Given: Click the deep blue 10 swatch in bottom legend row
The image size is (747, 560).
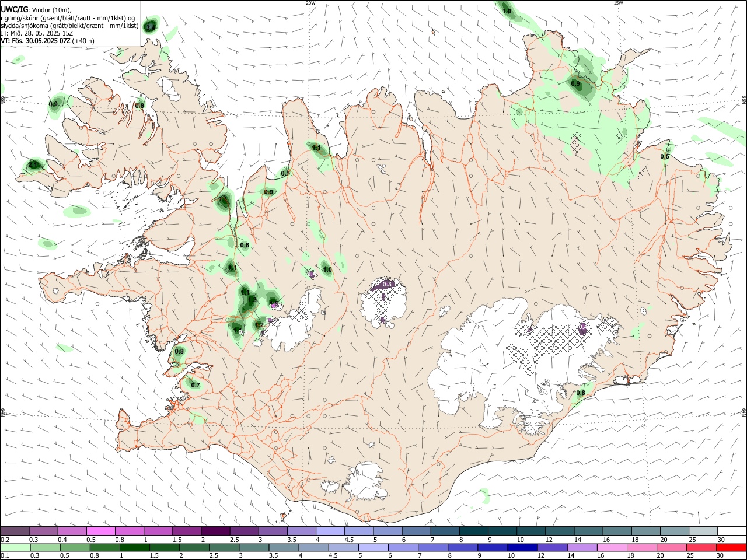Looking at the screenshot, I should [522, 548].
